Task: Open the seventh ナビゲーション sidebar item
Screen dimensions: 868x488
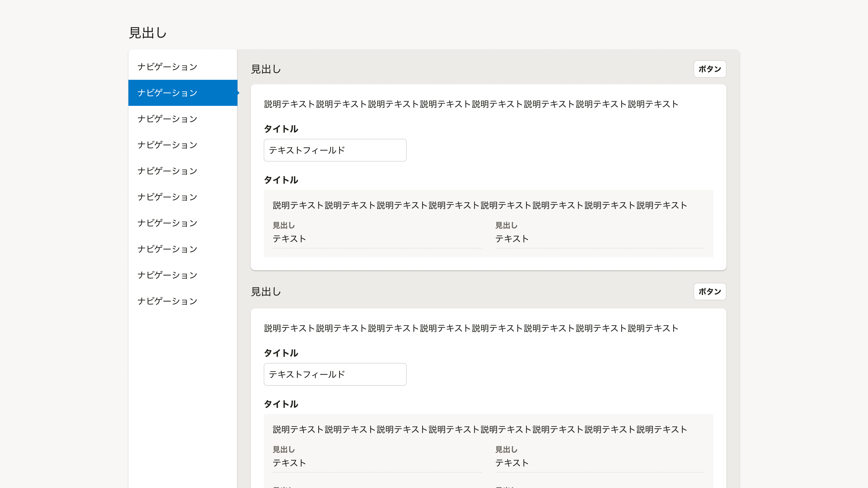Action: (167, 223)
